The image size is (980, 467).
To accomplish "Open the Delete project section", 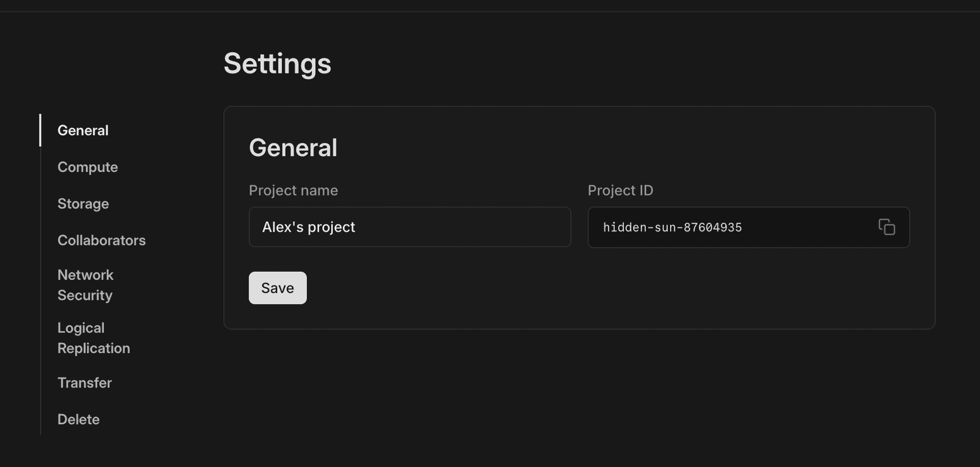I will click(x=79, y=419).
